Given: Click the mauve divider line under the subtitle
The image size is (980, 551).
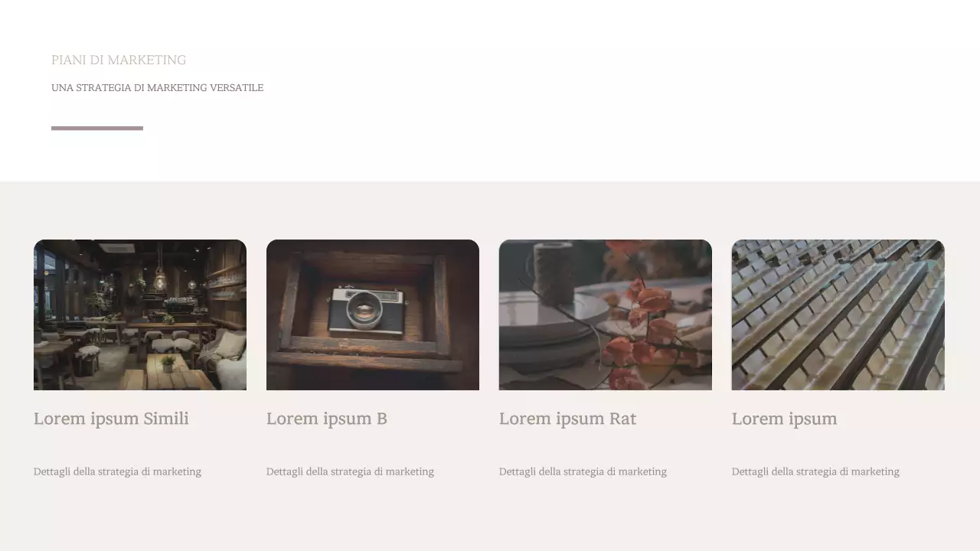Looking at the screenshot, I should [x=97, y=128].
